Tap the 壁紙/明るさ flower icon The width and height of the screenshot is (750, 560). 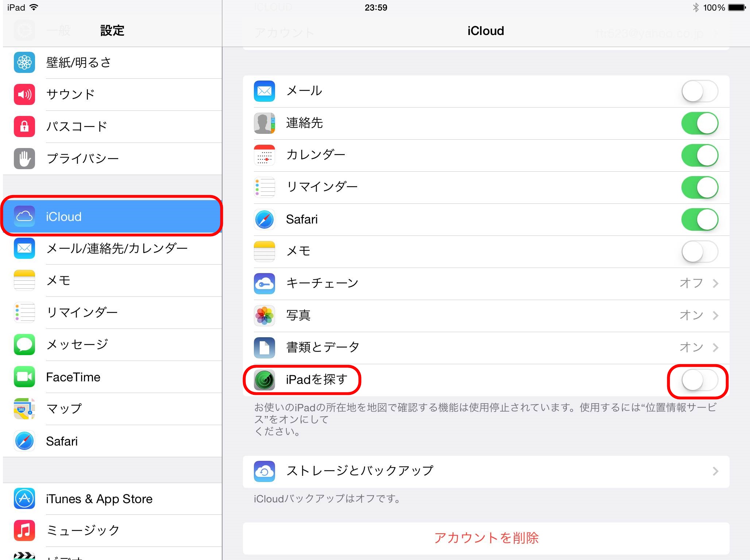[x=24, y=62]
